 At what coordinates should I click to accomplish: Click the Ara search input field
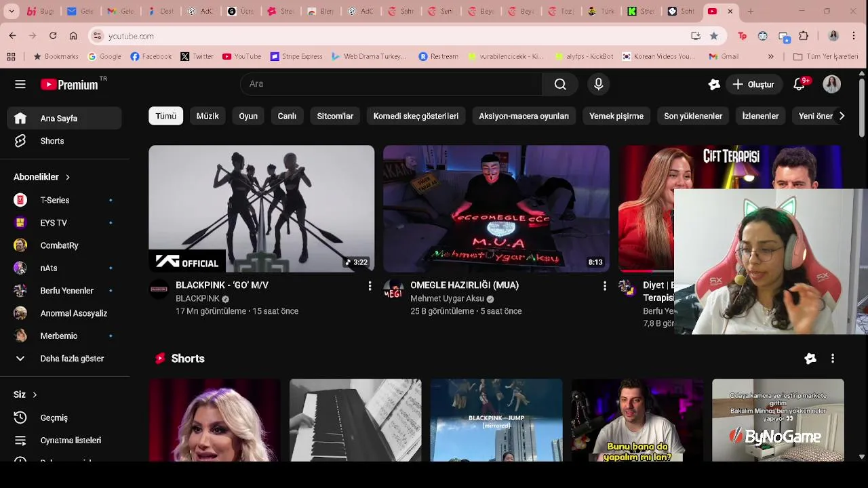[391, 84]
